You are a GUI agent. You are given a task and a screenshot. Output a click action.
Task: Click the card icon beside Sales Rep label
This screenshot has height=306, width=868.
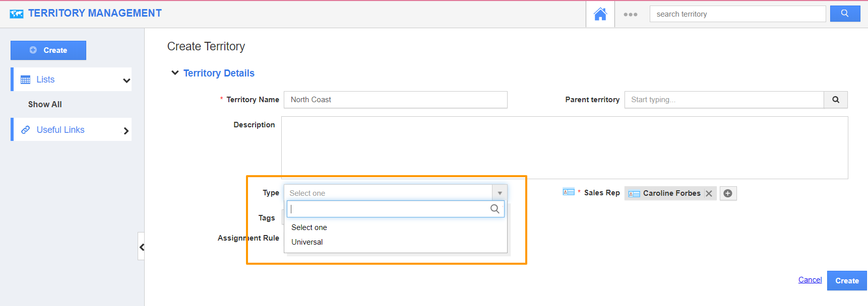pos(569,192)
